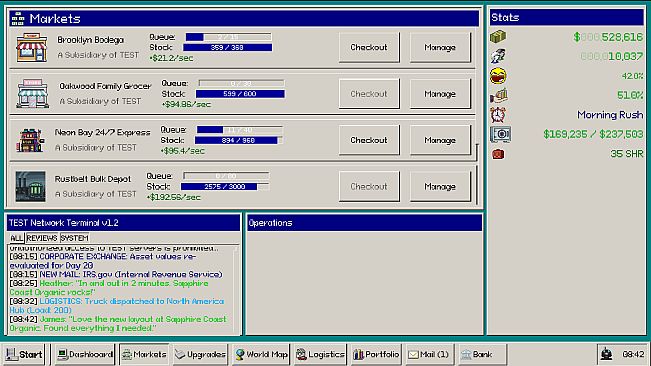Click the Brooklyn Bodega queue progress bar
This screenshot has height=366, width=651.
pyautogui.click(x=228, y=37)
